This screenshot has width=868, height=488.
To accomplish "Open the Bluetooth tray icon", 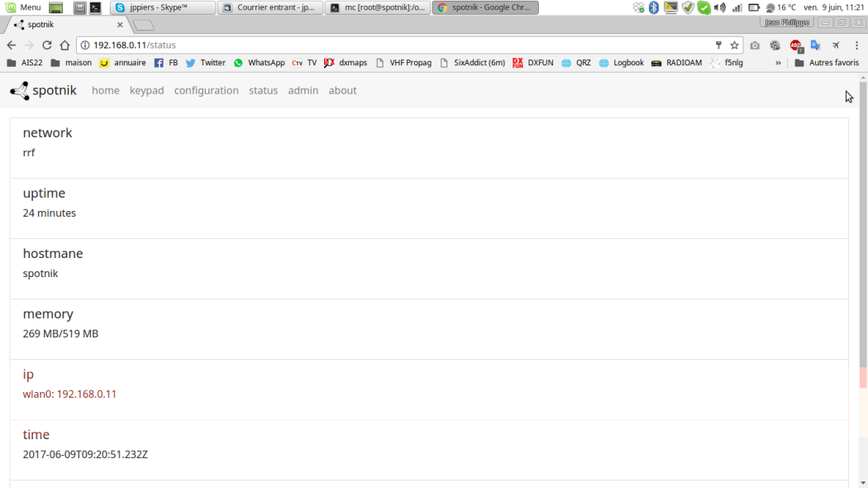I will [654, 7].
